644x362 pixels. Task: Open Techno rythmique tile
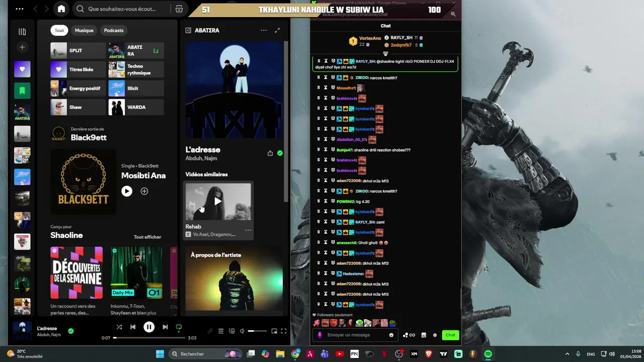tap(136, 69)
